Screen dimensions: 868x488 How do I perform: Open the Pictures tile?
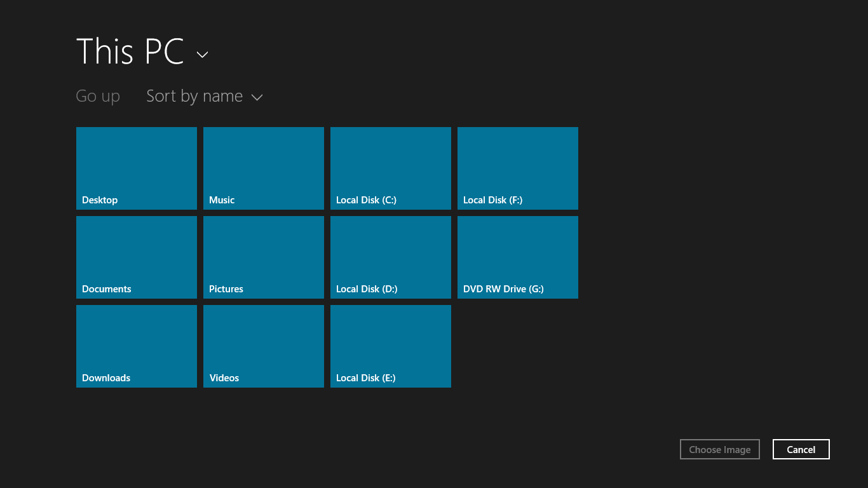[x=263, y=257]
